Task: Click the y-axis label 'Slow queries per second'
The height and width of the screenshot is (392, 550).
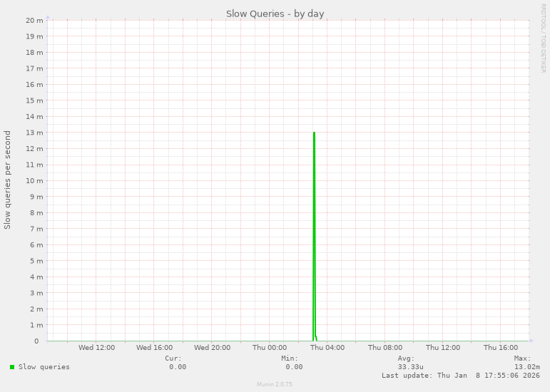Action: click(x=7, y=180)
